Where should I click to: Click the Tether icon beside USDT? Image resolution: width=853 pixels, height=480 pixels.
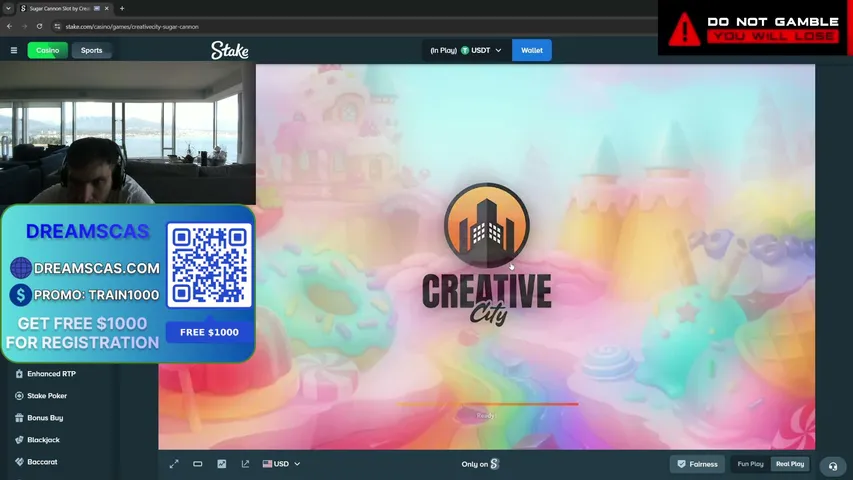click(x=465, y=50)
